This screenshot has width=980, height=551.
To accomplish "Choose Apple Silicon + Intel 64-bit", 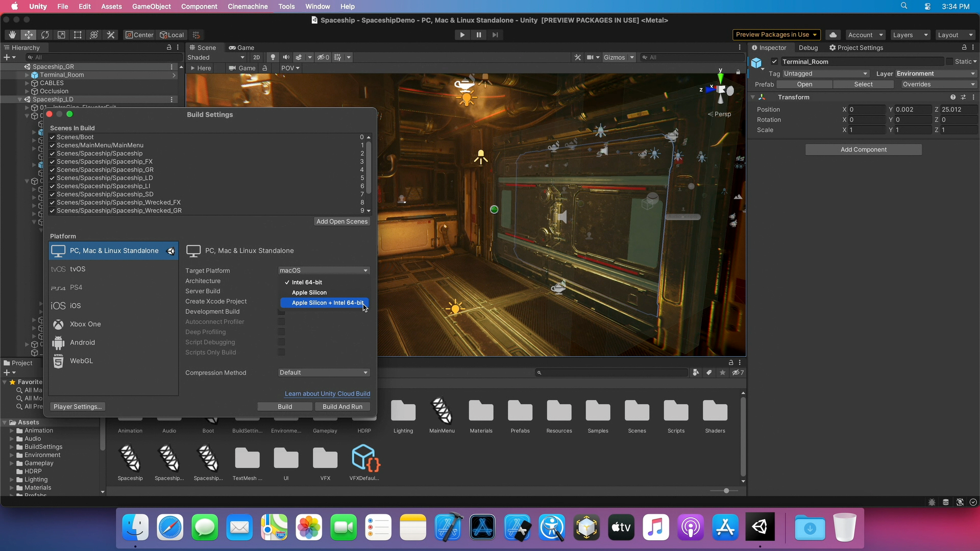I will (x=325, y=303).
